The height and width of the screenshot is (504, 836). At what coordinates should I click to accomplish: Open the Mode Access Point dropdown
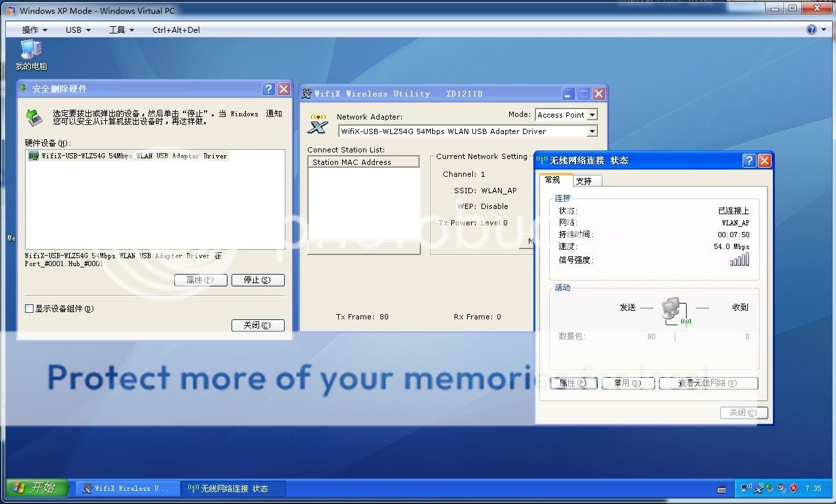[566, 115]
